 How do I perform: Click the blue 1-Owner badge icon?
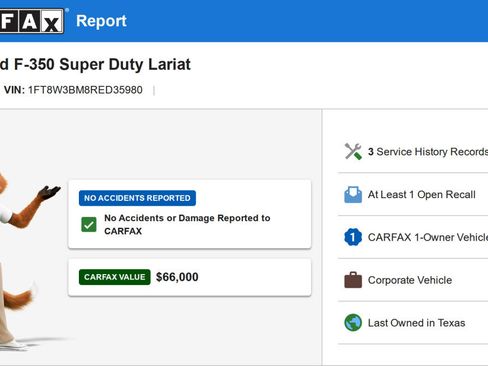(x=353, y=237)
